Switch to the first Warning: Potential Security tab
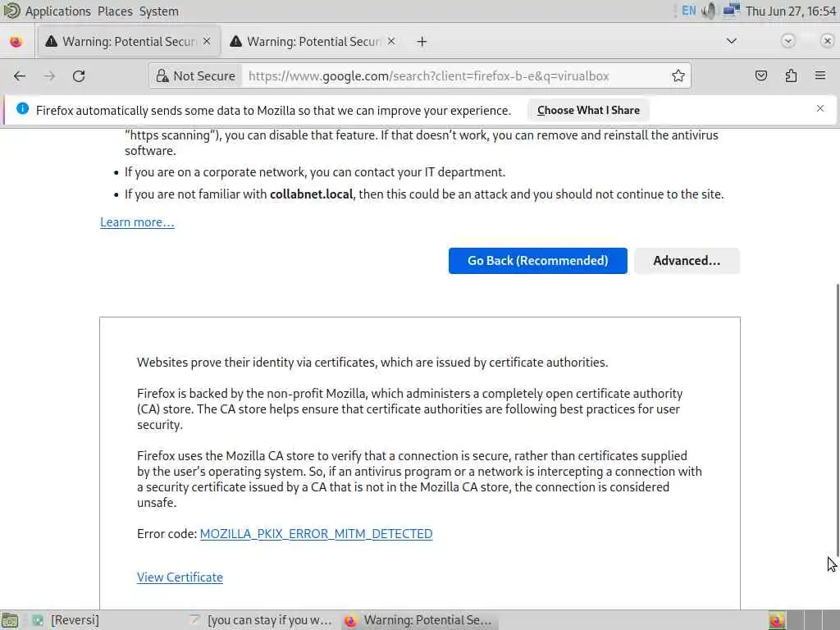This screenshot has width=840, height=630. coord(129,41)
